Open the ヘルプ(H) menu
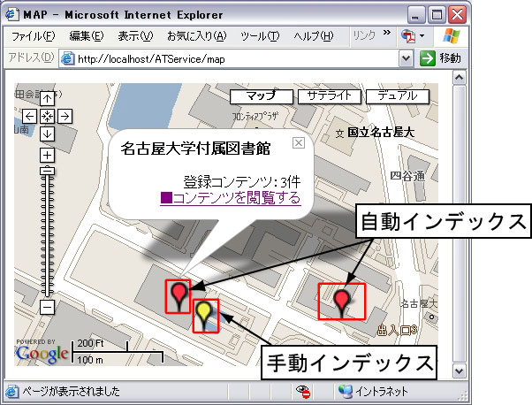The height and width of the screenshot is (405, 532). [x=314, y=36]
